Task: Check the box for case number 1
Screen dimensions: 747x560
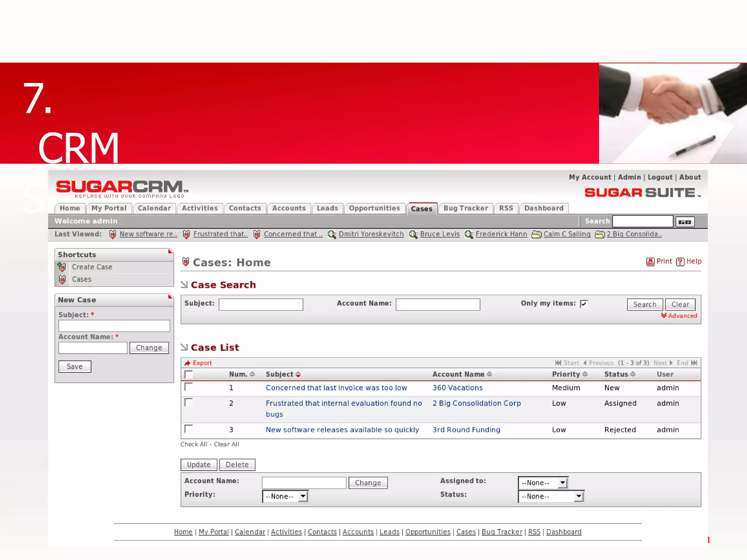Action: click(x=189, y=387)
